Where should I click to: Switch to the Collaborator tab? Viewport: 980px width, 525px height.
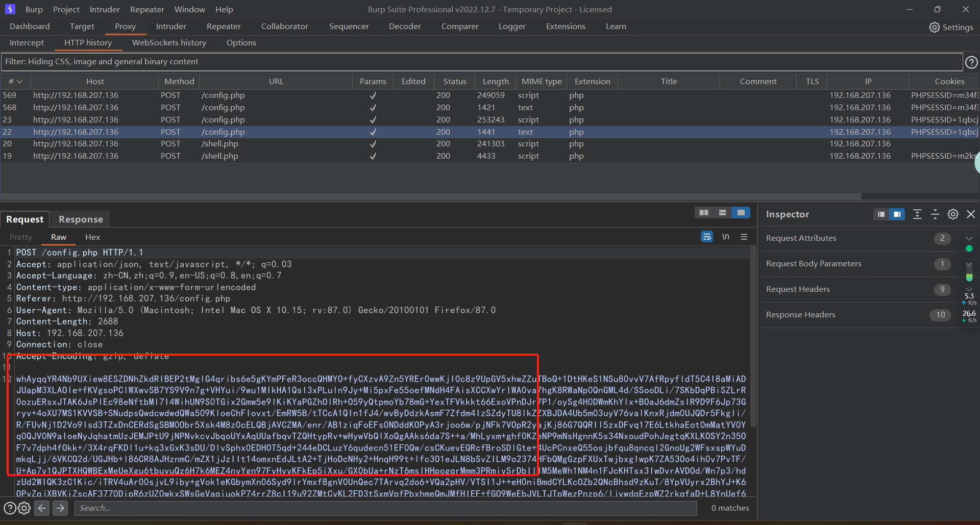coord(285,27)
